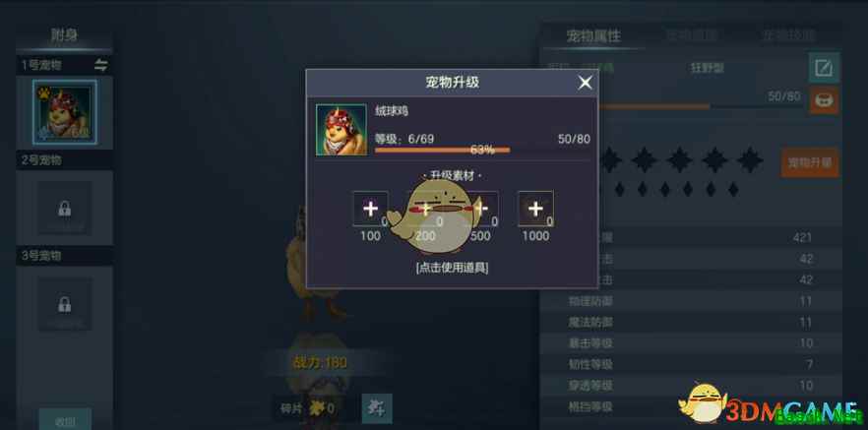Select the locked pet slot 2
Screen dimensions: 868x430
pyautogui.click(x=65, y=208)
